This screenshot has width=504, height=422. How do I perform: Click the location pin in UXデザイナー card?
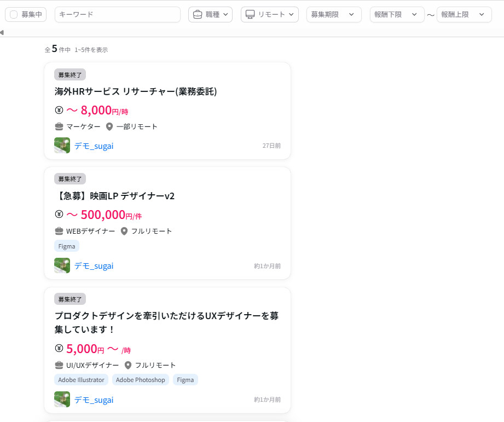pos(128,365)
